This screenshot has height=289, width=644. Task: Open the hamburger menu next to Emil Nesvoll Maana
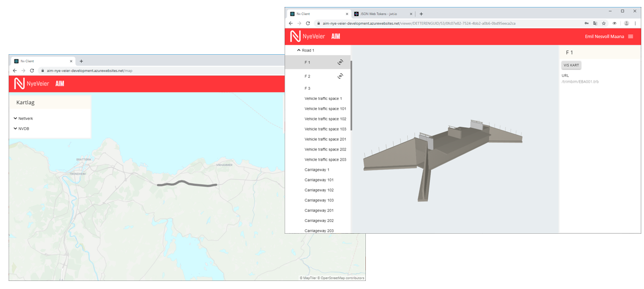pyautogui.click(x=631, y=37)
